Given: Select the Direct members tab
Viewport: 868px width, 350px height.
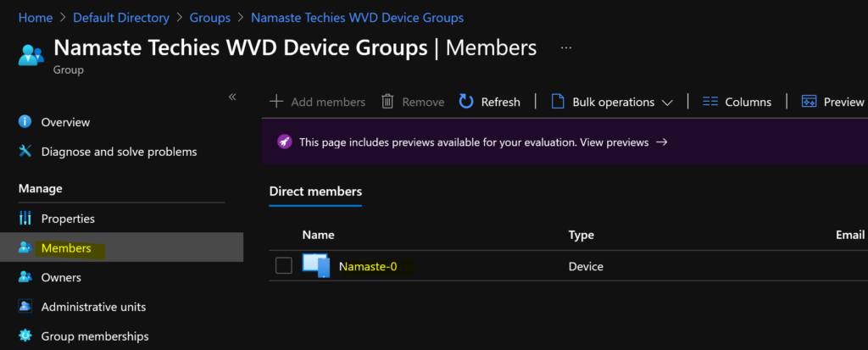Looking at the screenshot, I should 315,192.
